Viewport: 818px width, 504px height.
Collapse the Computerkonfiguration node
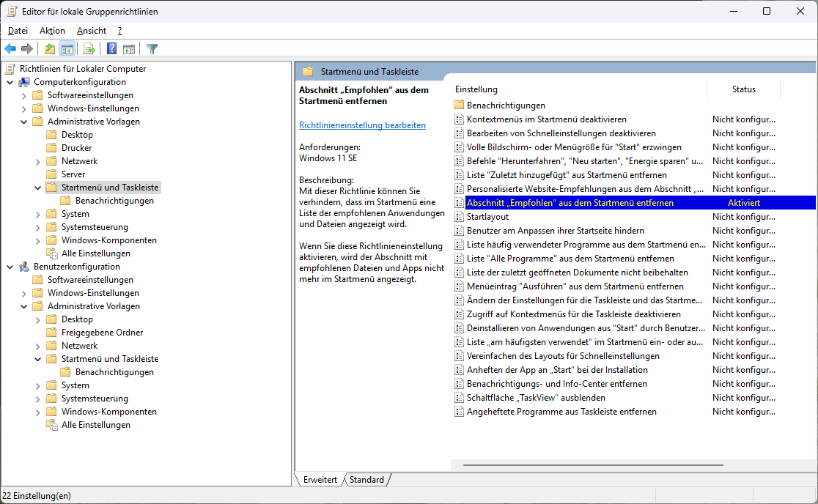pos(10,82)
